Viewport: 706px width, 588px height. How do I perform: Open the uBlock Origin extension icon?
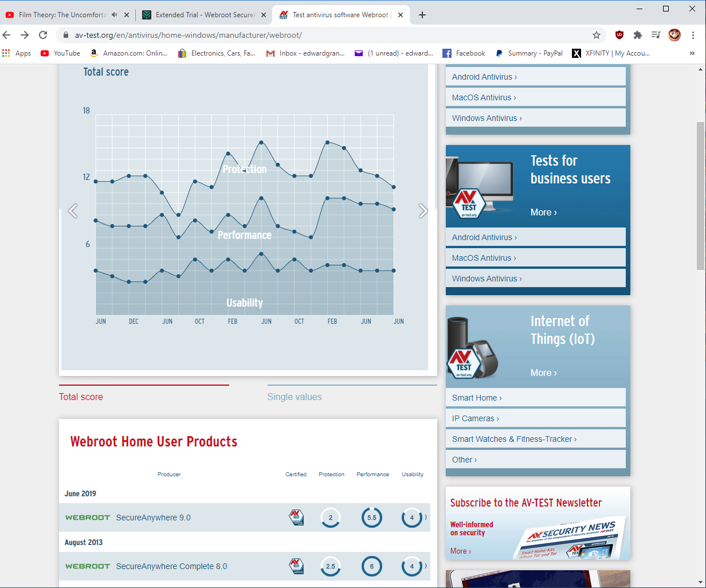(619, 35)
